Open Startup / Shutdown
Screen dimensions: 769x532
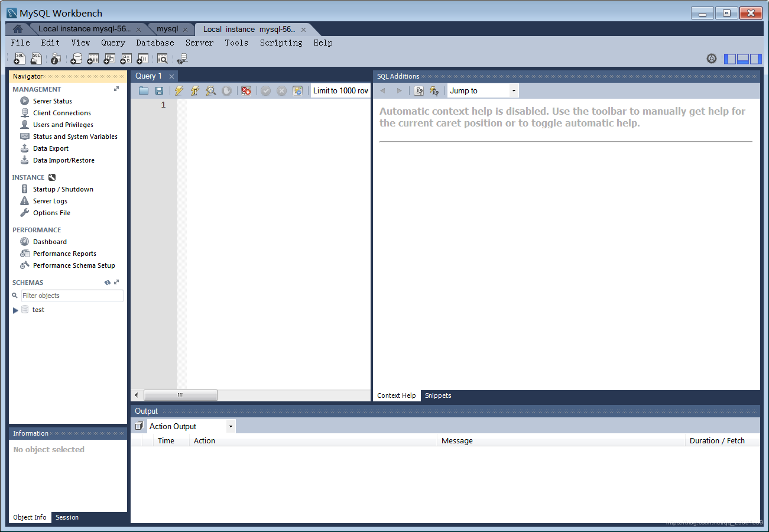tap(63, 189)
